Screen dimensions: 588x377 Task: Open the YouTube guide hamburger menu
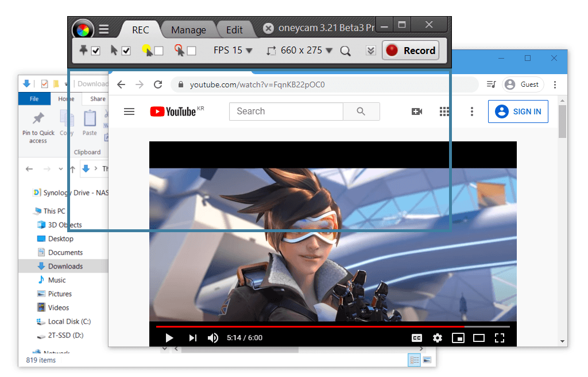[x=129, y=111]
